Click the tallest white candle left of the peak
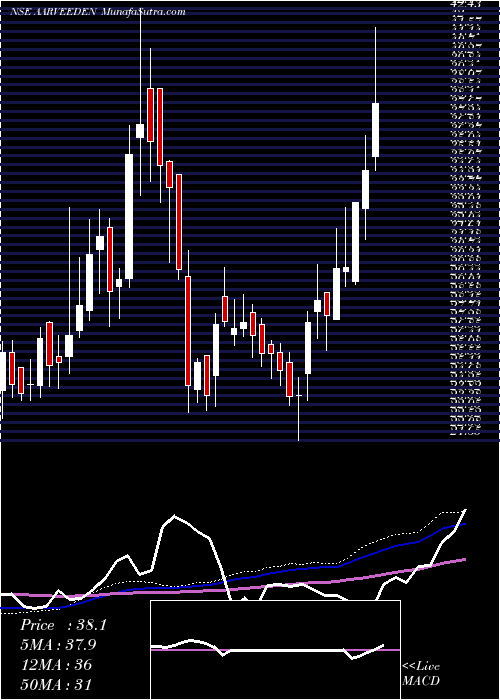This screenshot has width=500, height=700. (x=129, y=217)
